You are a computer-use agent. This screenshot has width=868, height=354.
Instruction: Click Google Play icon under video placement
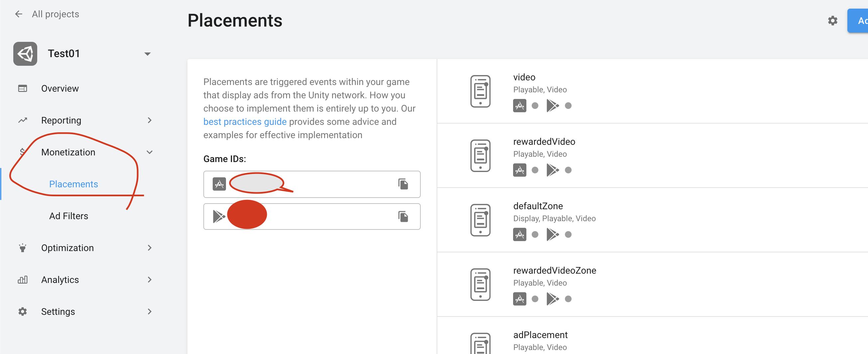[x=553, y=106]
